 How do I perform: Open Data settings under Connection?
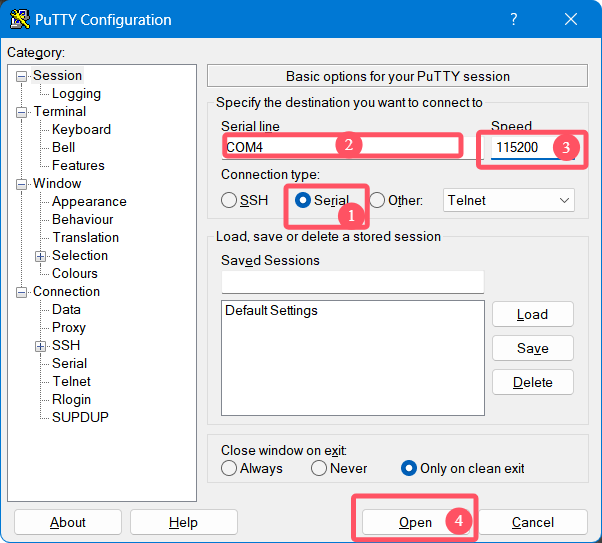click(66, 310)
